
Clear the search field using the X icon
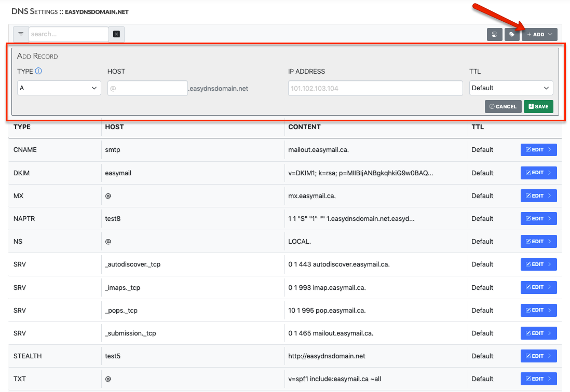coord(117,34)
